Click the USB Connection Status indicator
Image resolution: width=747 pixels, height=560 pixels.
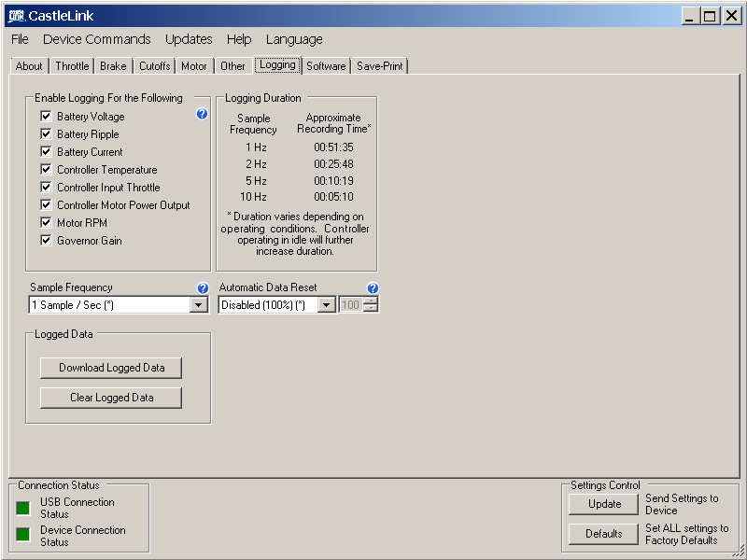23,509
